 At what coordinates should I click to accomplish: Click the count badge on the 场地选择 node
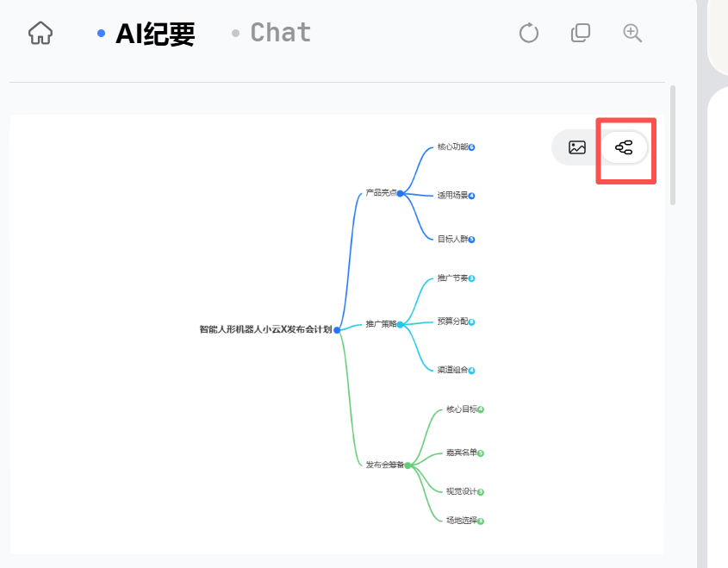(481, 520)
